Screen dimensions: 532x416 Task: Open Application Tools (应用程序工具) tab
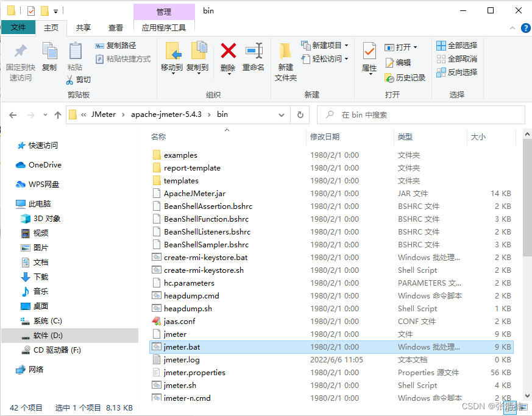click(164, 28)
